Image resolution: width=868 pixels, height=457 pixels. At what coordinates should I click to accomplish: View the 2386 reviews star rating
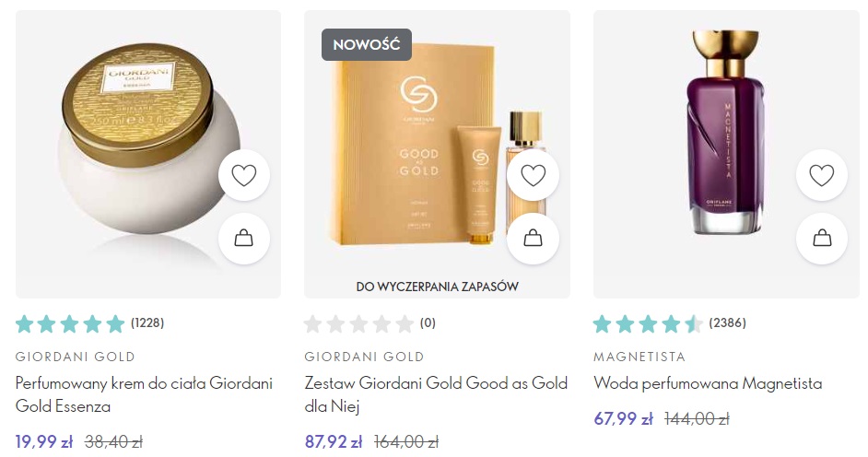(670, 323)
